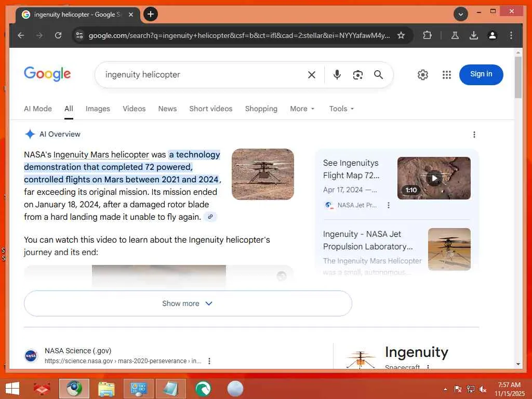Viewport: 532px width, 399px height.
Task: Open the Chrome profile icon
Action: click(493, 35)
